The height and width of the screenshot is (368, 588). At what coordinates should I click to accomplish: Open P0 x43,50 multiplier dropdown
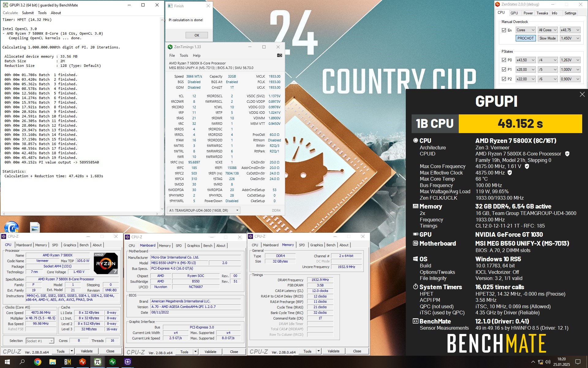click(x=526, y=60)
